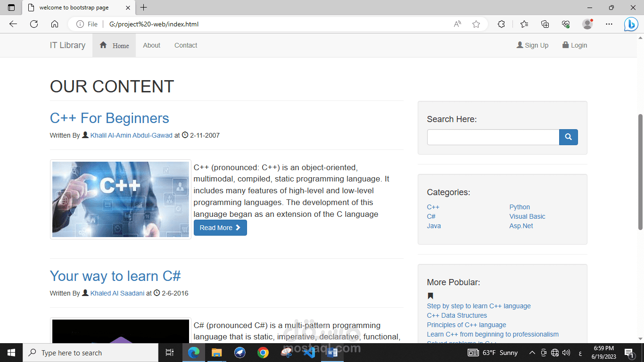Open the Contact navbar item

[186, 45]
